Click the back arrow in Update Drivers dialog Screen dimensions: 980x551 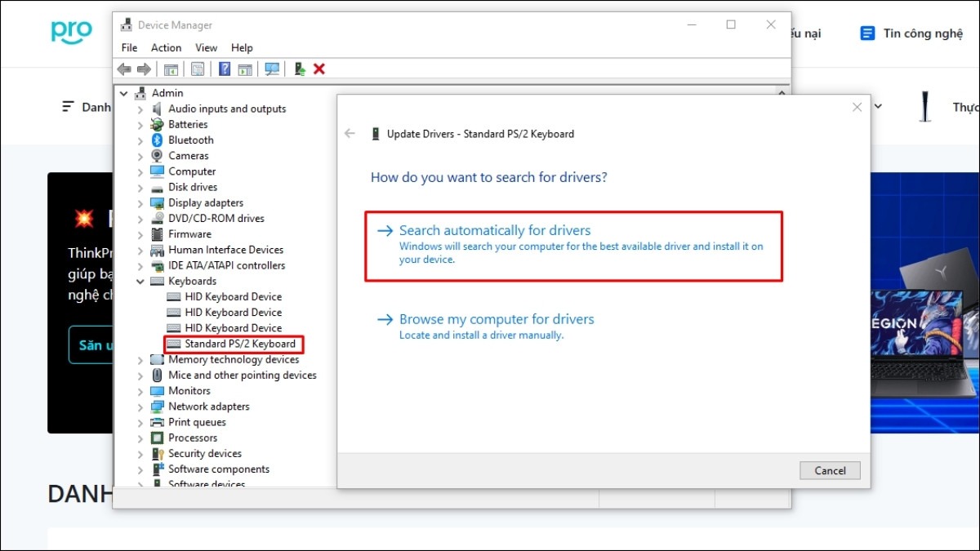[x=350, y=133]
